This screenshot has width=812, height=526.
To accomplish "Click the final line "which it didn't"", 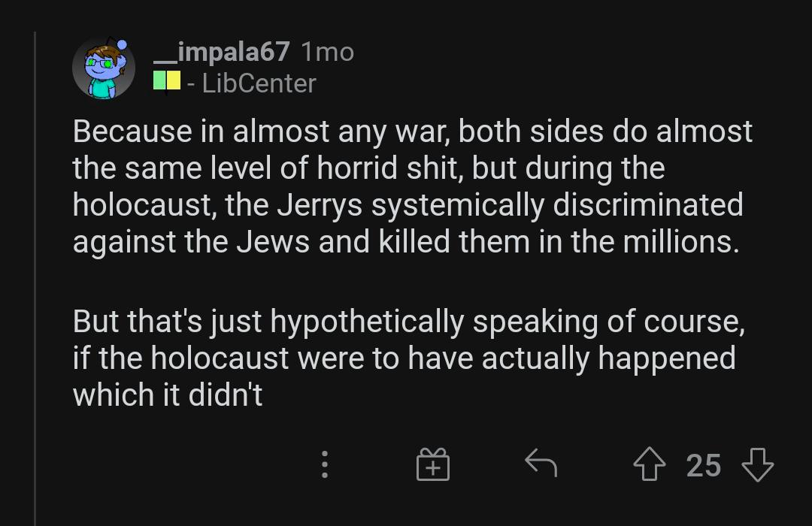I will coord(168,395).
